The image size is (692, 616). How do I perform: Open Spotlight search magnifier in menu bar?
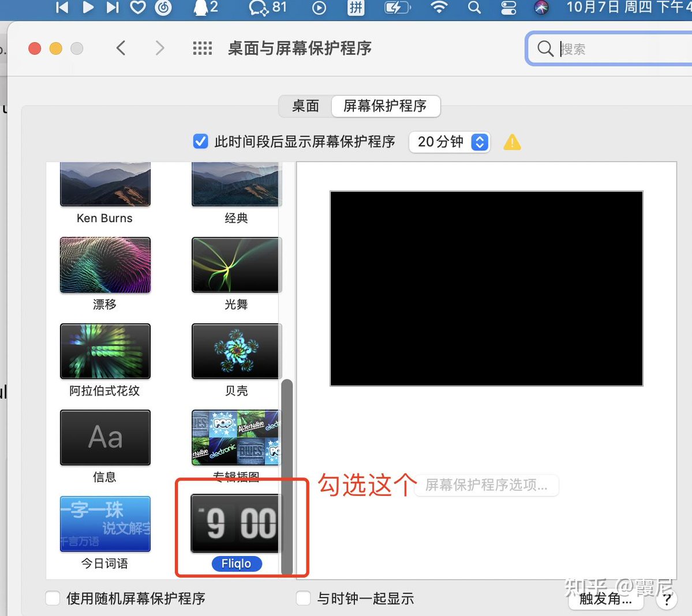click(x=474, y=7)
